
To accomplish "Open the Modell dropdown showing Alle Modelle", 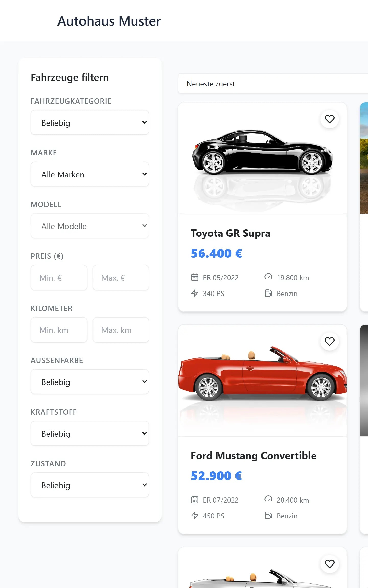I will [x=90, y=226].
